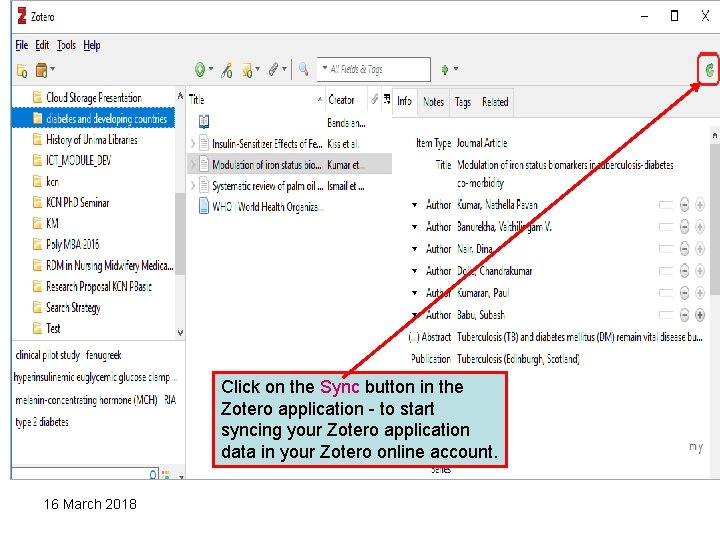Switch to the Notes tab

point(433,101)
